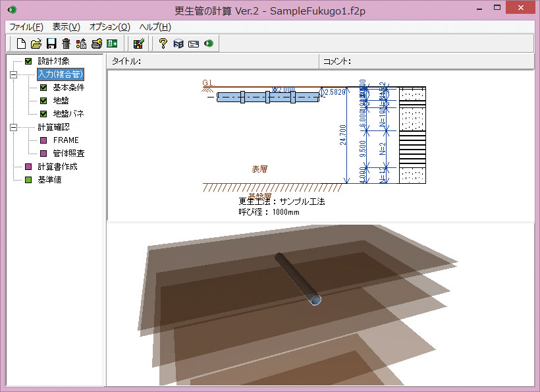This screenshot has height=392, width=540.
Task: Click the trash can delete icon
Action: pyautogui.click(x=66, y=43)
